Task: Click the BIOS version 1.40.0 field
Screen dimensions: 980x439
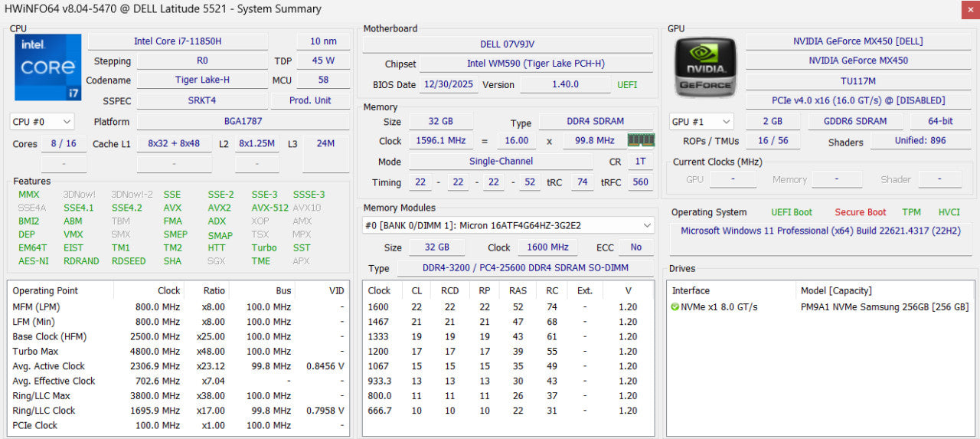Action: [565, 85]
